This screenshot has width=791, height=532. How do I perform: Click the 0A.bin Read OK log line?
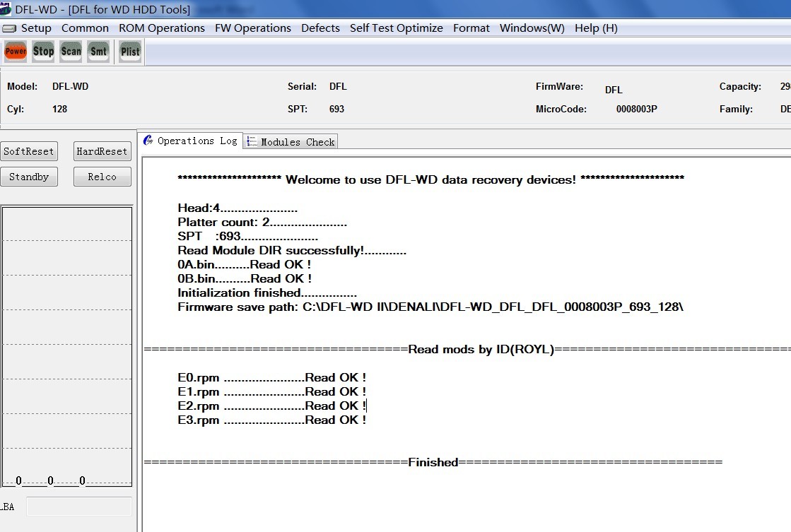tap(245, 265)
